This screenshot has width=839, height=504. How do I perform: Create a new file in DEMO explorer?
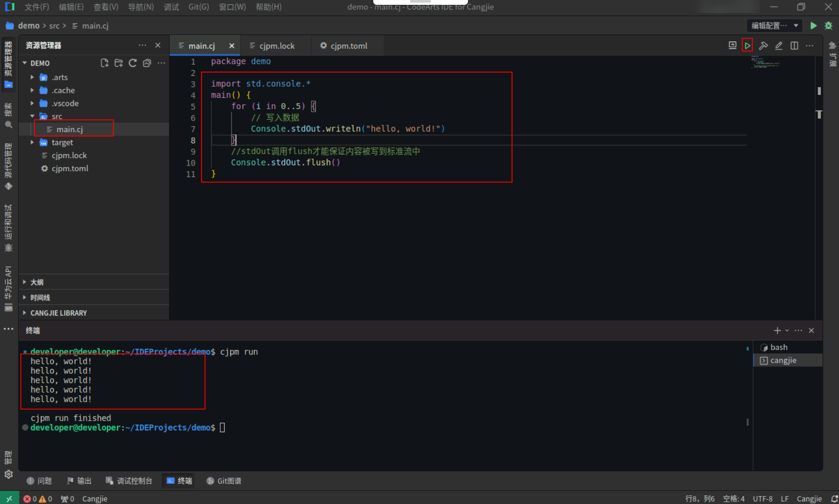[x=104, y=63]
